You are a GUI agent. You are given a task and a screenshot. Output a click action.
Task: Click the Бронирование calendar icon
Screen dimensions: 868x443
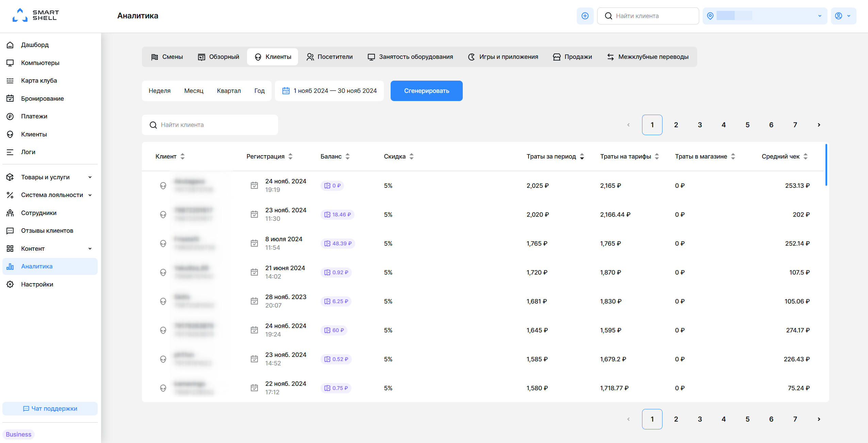10,98
